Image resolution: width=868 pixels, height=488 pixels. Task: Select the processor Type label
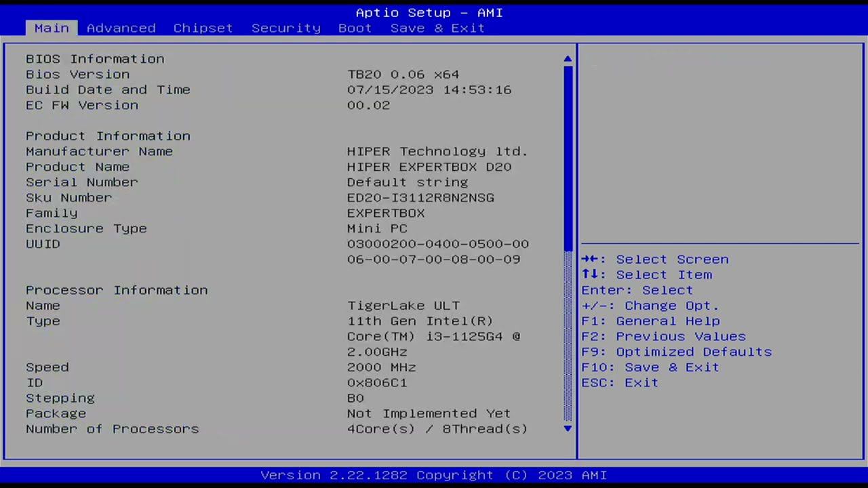pos(43,321)
